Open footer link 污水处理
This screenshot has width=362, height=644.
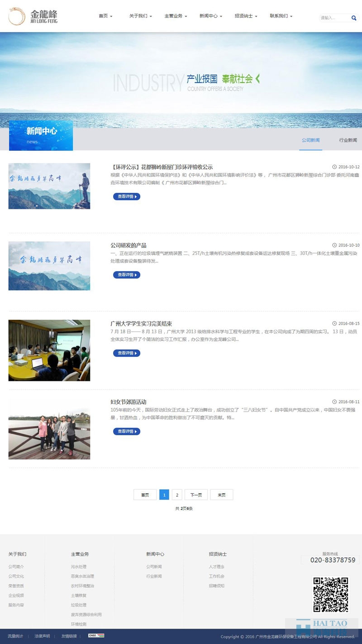79,567
